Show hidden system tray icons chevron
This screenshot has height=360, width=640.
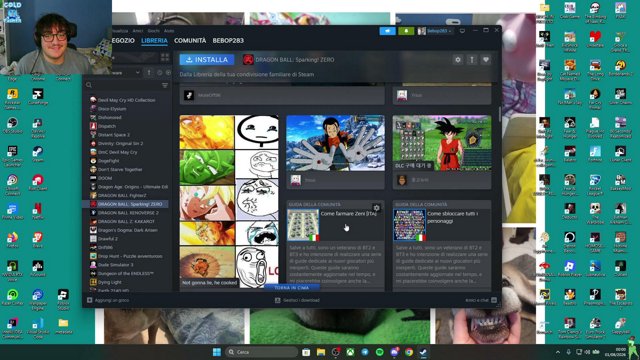(x=558, y=352)
